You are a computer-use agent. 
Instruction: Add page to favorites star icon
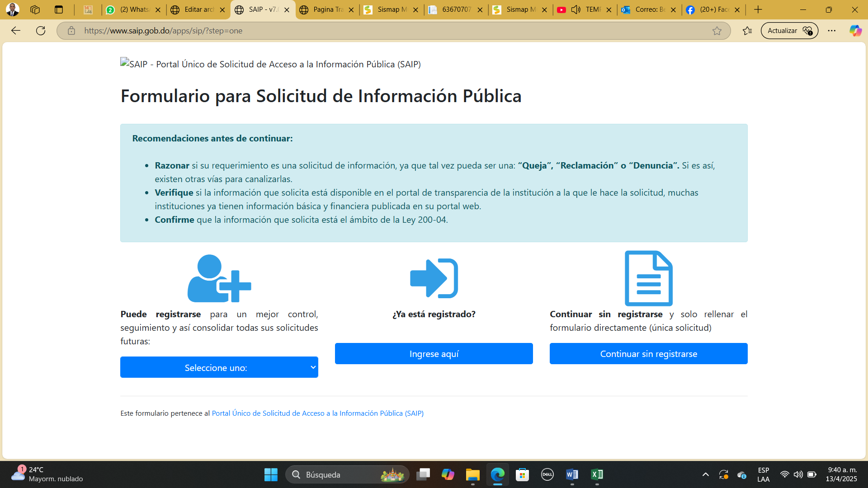pyautogui.click(x=717, y=31)
